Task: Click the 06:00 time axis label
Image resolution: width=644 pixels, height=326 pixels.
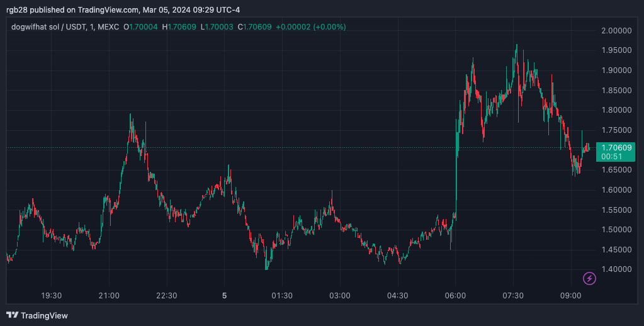Action: 456,296
